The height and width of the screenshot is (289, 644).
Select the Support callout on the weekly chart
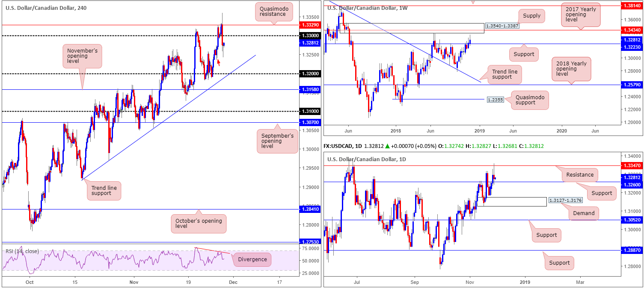pos(523,54)
